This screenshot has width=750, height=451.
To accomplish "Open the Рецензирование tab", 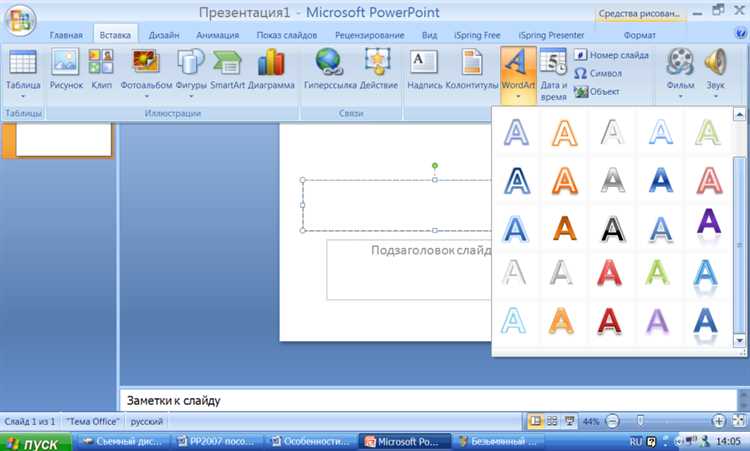I will [369, 35].
